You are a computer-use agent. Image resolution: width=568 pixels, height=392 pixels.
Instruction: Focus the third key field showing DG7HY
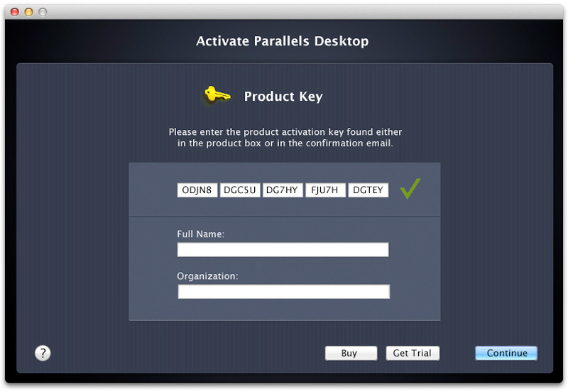283,190
